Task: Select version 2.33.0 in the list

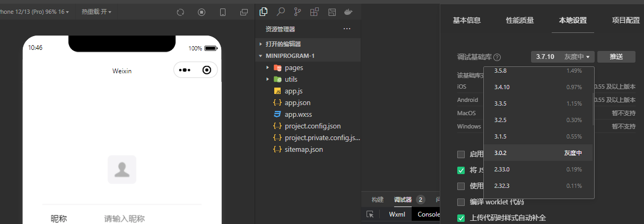Action: point(537,169)
